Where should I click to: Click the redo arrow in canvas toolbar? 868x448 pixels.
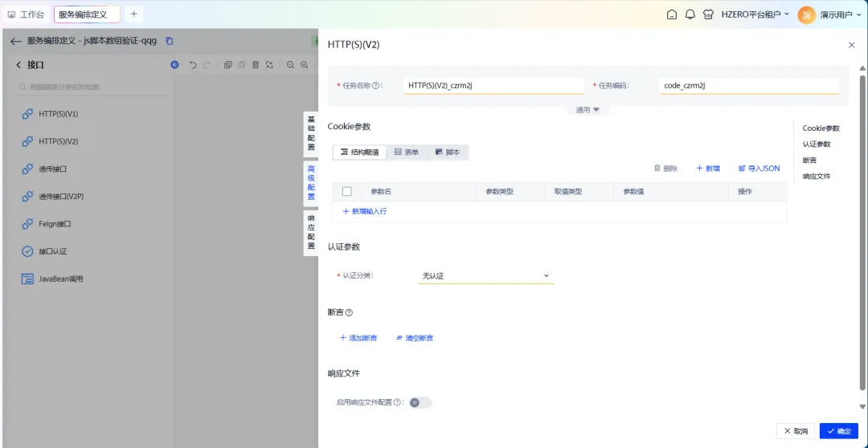[207, 65]
